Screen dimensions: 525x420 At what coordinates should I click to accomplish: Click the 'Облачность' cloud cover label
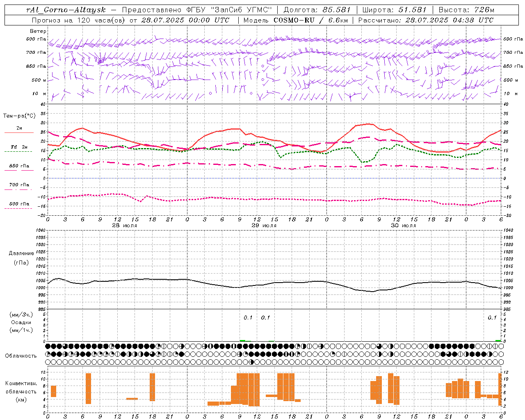(x=21, y=356)
